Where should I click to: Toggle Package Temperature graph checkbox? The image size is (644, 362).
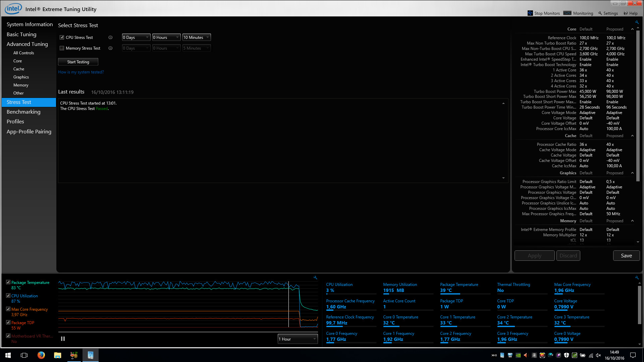[x=8, y=282]
